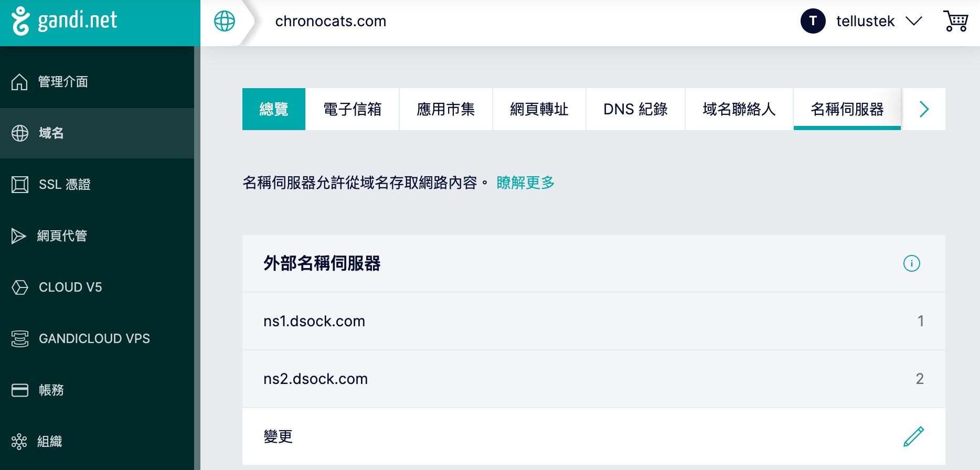Switch to the 總覽 tab
This screenshot has height=470, width=980.
pyautogui.click(x=274, y=109)
